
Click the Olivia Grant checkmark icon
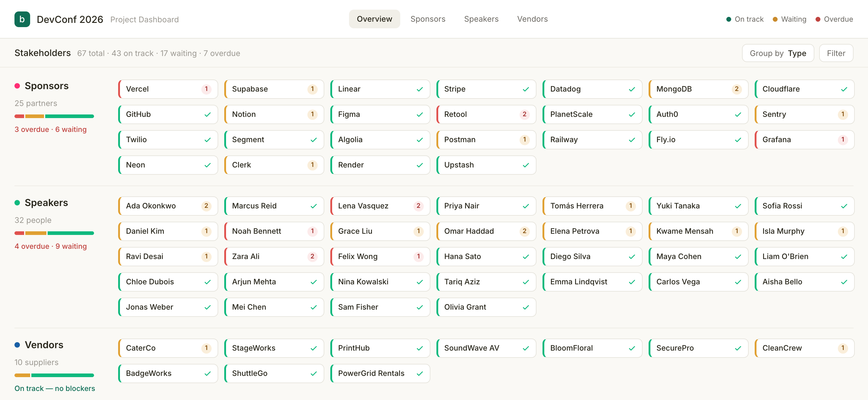(526, 307)
